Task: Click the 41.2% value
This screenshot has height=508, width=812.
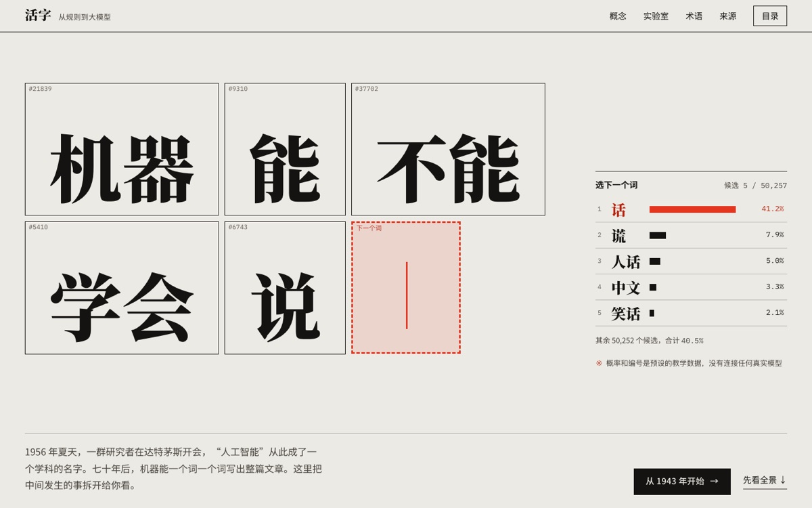Action: click(x=772, y=209)
